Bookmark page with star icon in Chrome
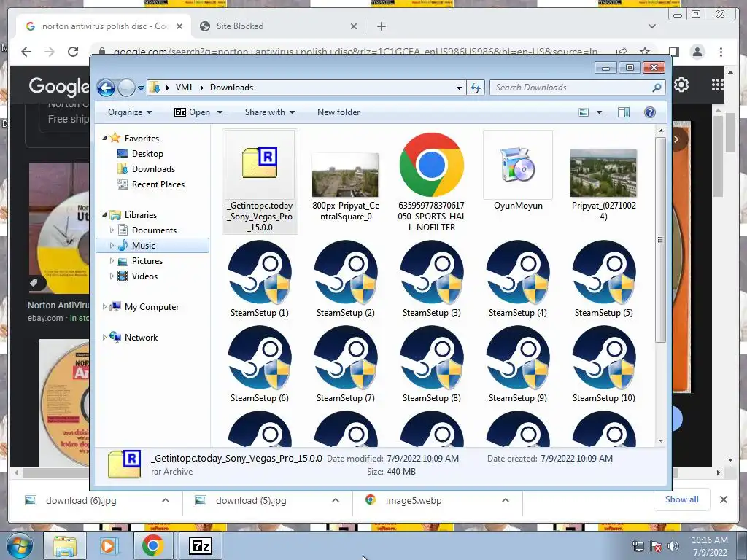 [645, 52]
